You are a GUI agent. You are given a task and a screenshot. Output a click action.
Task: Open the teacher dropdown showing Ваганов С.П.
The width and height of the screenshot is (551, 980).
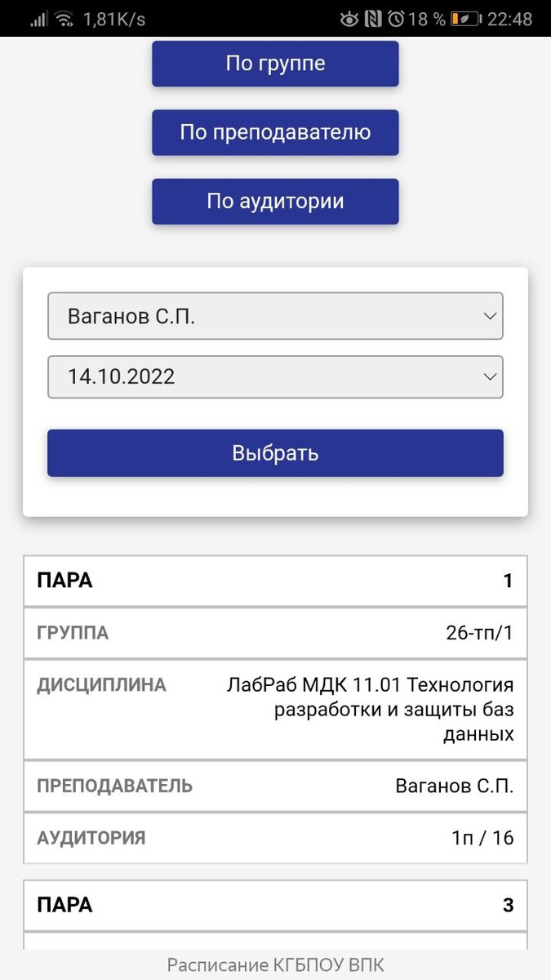point(275,316)
